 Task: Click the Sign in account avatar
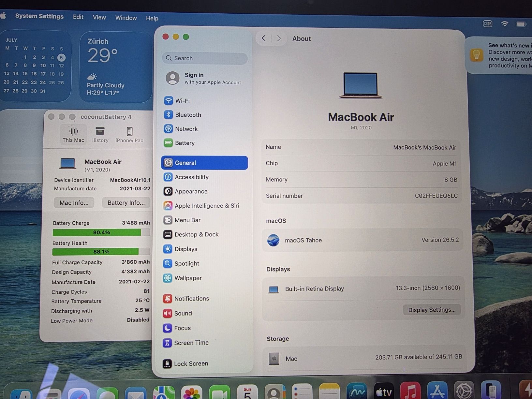(172, 78)
